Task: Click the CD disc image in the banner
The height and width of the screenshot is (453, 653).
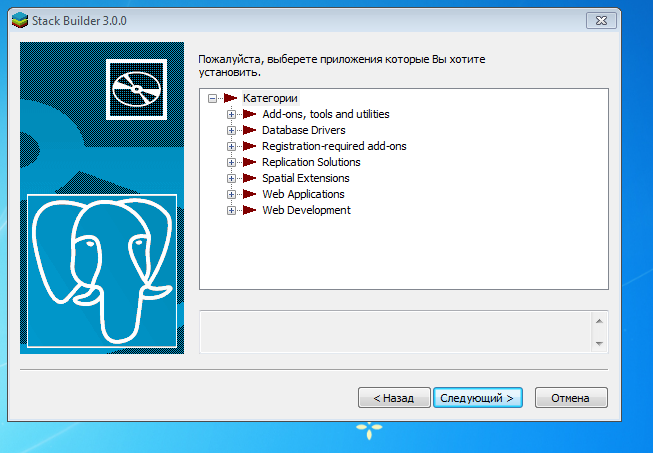Action: click(137, 89)
